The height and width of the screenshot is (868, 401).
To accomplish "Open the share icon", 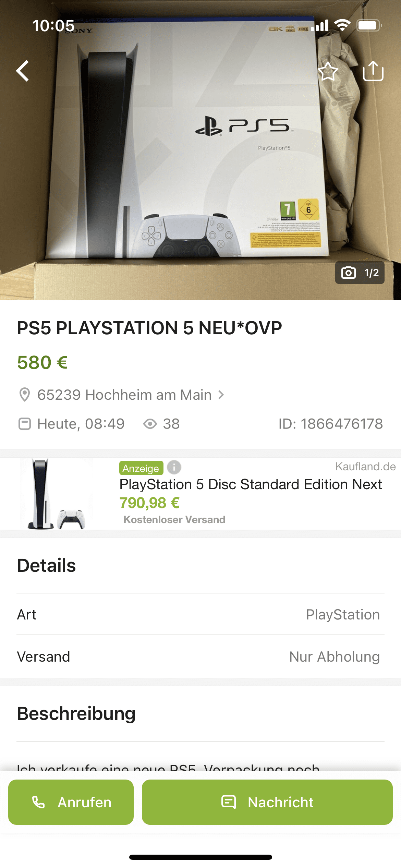I will tap(373, 71).
